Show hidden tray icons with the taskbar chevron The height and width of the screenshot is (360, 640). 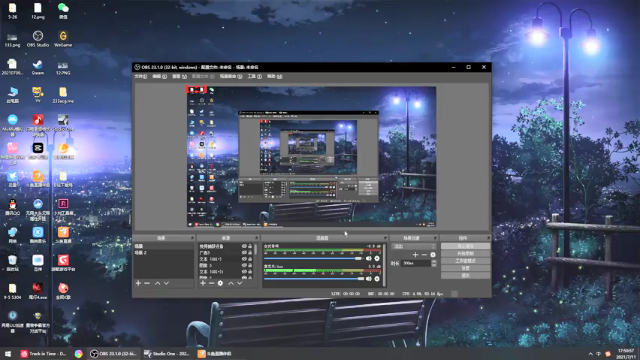(590, 354)
